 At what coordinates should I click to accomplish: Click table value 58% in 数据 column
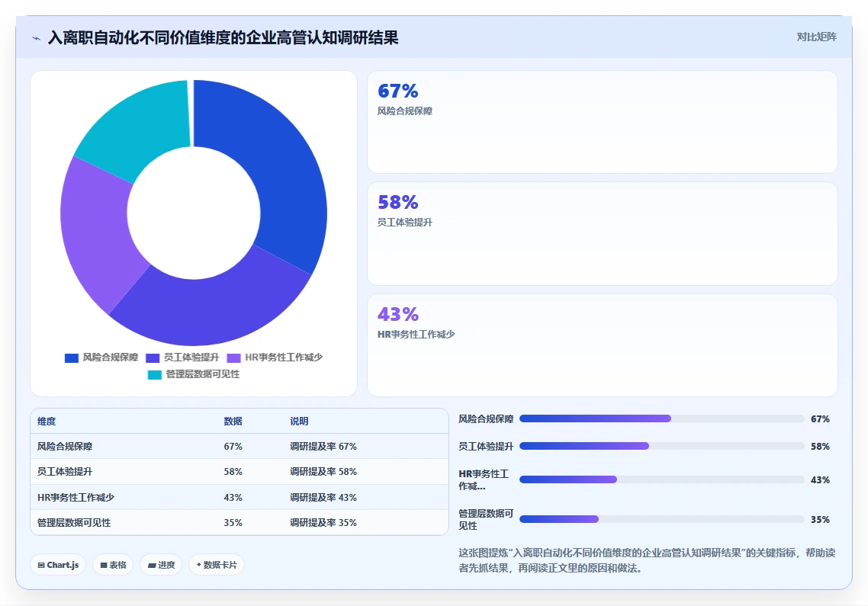233,472
